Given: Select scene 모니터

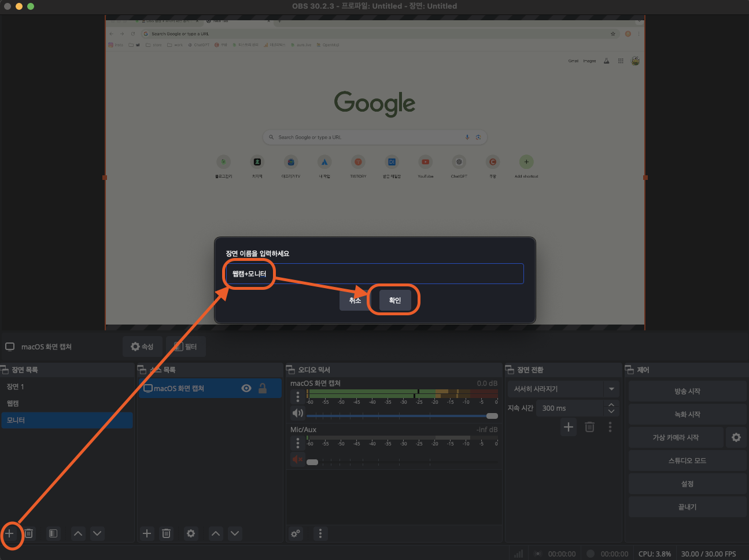Looking at the screenshot, I should pos(67,420).
